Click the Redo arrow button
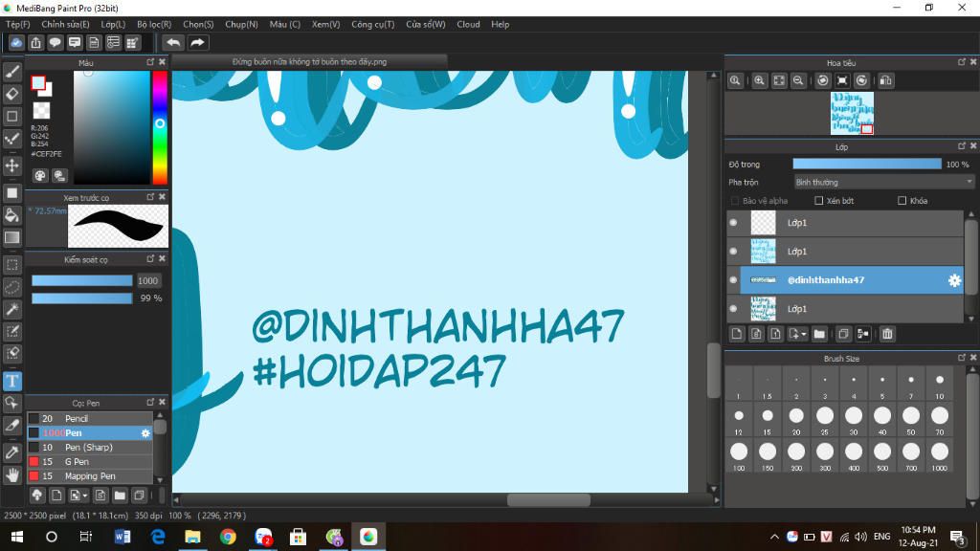 pos(197,42)
